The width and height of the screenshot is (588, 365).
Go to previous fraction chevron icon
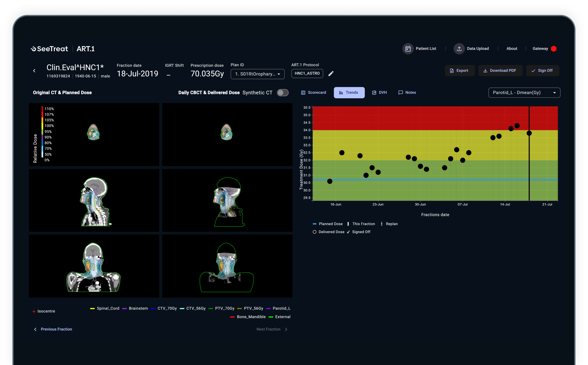35,329
